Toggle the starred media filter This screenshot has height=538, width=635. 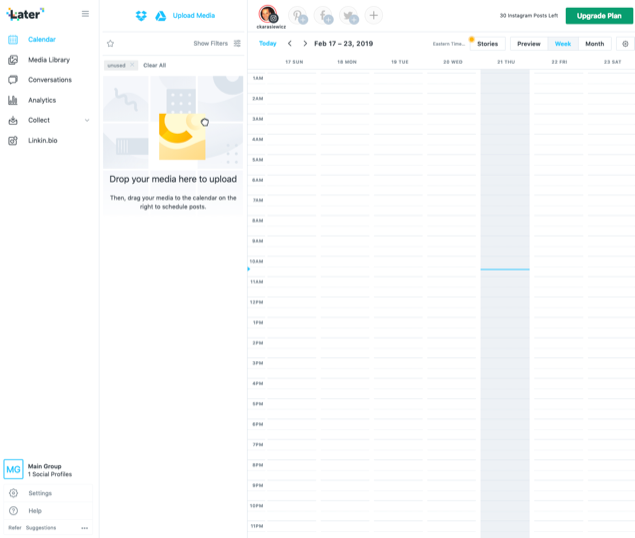(110, 43)
